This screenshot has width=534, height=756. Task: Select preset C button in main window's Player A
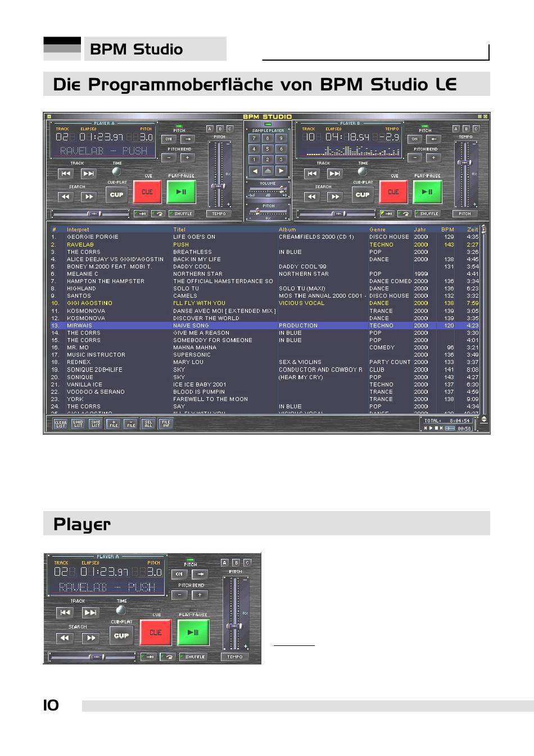(x=230, y=129)
